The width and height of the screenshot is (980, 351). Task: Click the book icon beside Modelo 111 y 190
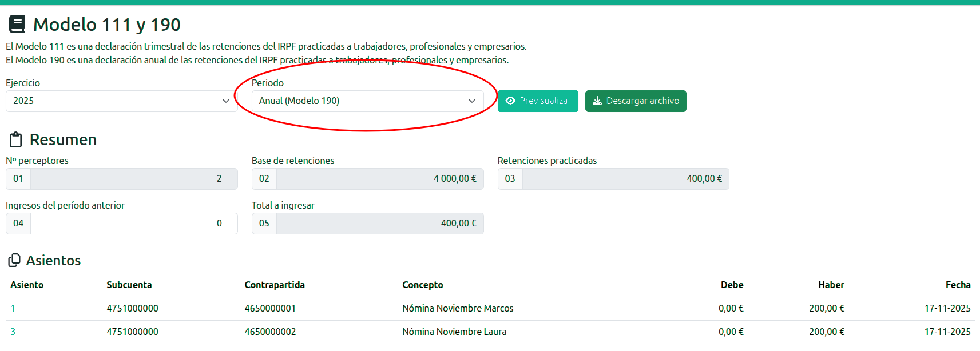tap(17, 25)
